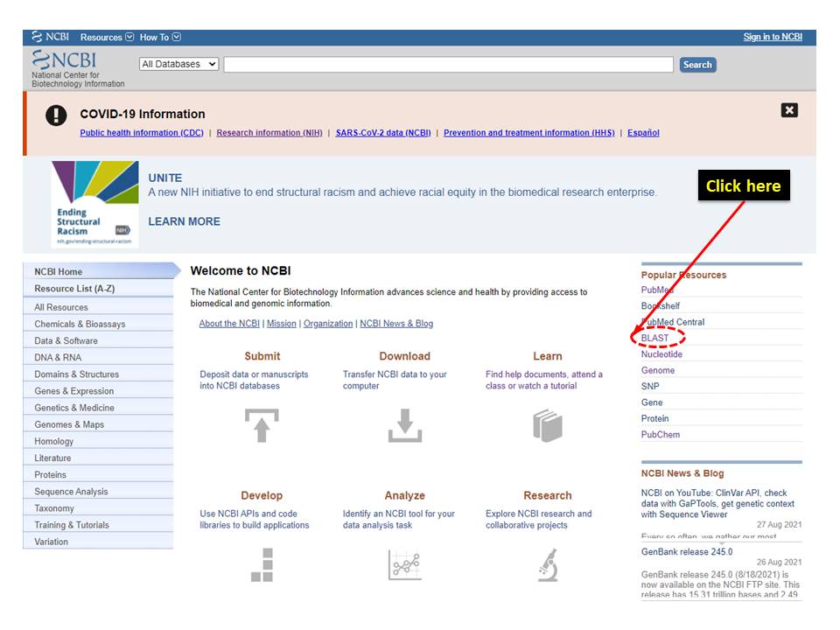
Task: Click the Submit upload arrow icon
Action: pyautogui.click(x=262, y=426)
